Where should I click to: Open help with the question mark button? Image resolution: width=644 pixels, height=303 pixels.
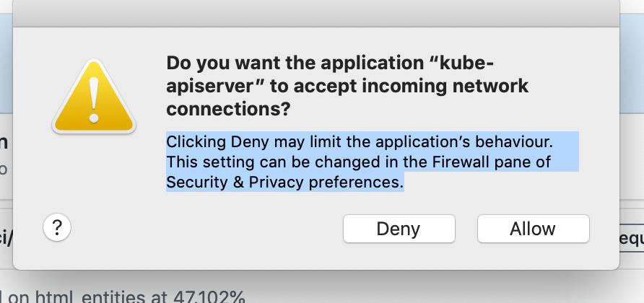[x=56, y=227]
